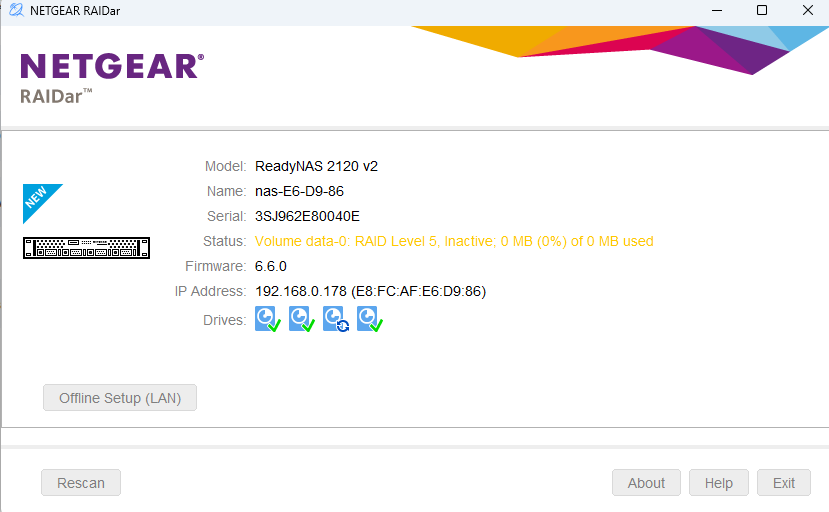
Task: Click the Name: label
Action: pos(226,191)
